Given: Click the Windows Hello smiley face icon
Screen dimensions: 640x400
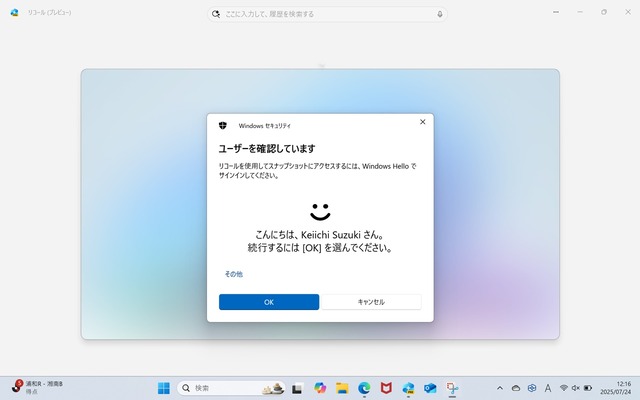Looking at the screenshot, I should pyautogui.click(x=320, y=212).
